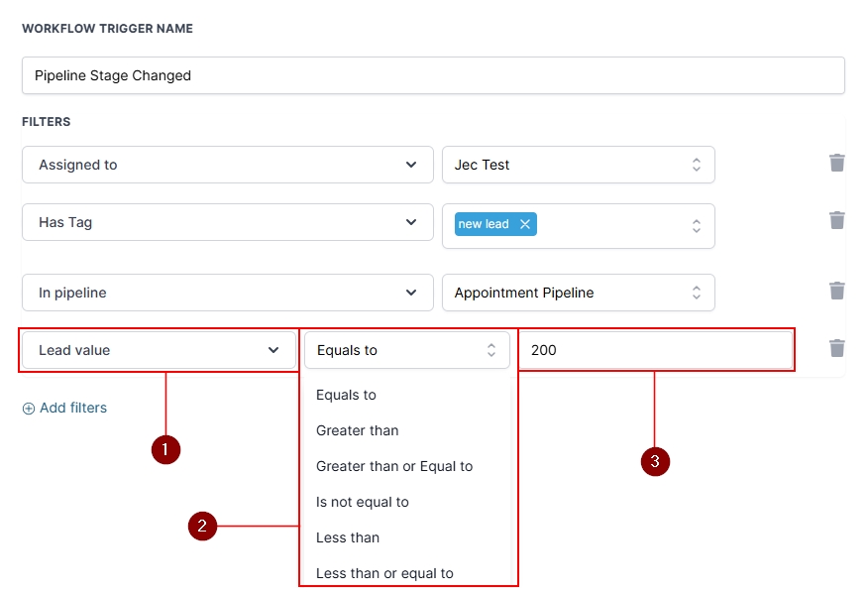The width and height of the screenshot is (868, 593).
Task: Click the plus icon next to Add filters
Action: [x=29, y=409]
